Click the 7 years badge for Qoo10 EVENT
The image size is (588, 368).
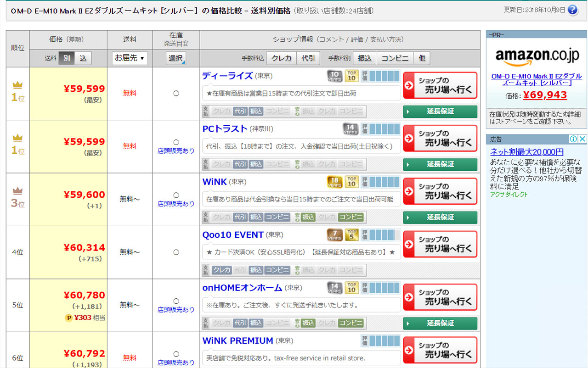[335, 235]
